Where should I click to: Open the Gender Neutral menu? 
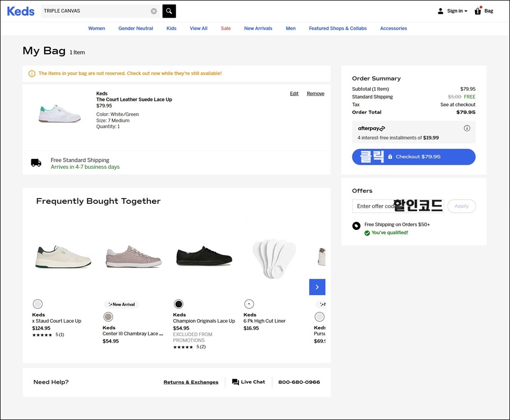coord(135,28)
